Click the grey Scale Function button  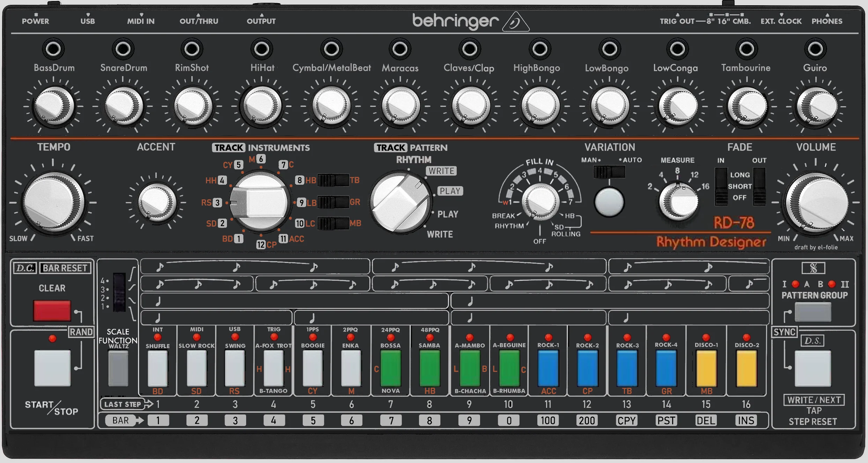[118, 368]
